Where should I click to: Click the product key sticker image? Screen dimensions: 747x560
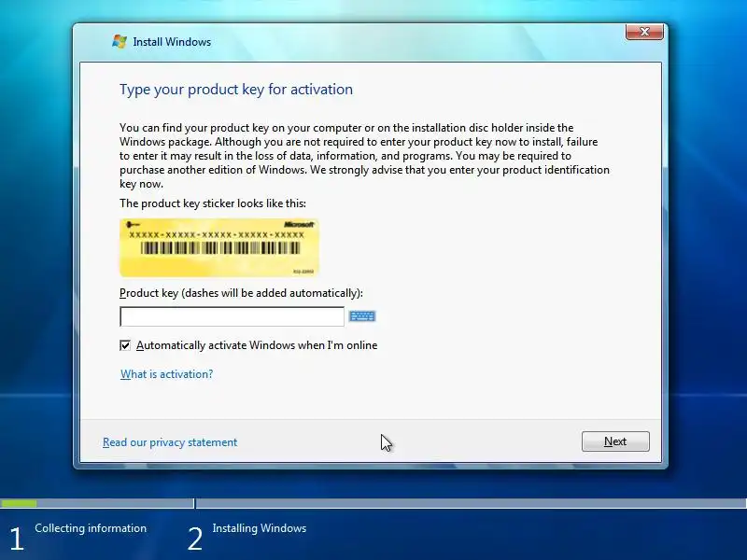pos(218,247)
